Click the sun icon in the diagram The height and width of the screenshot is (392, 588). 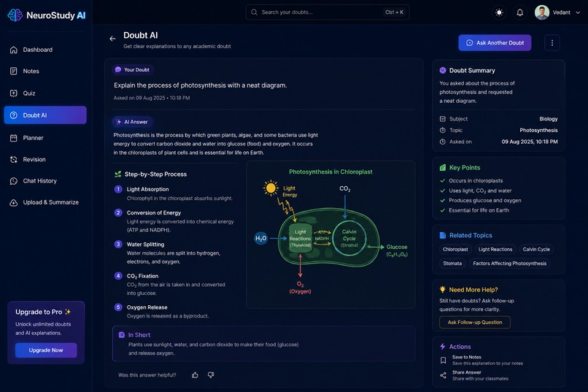coord(271,188)
